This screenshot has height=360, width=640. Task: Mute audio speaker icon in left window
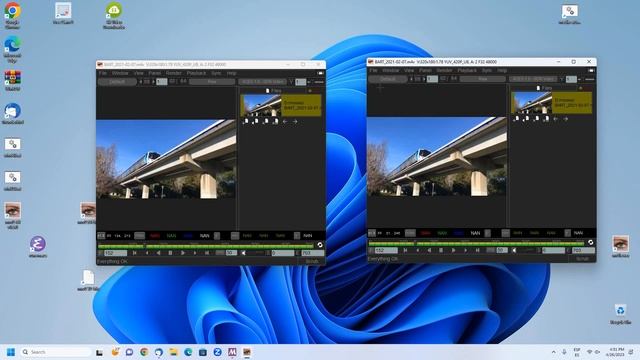pyautogui.click(x=244, y=253)
